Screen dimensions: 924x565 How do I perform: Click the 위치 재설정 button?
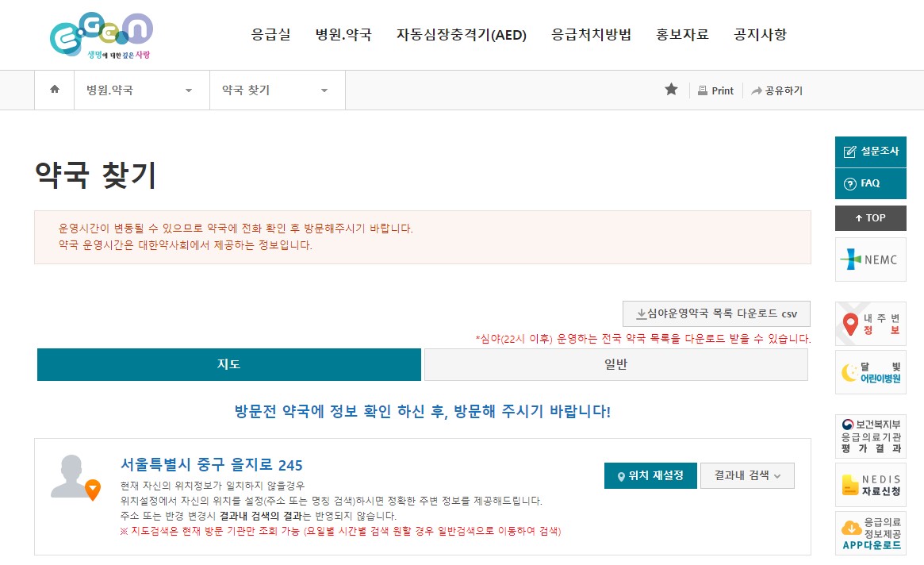(650, 475)
